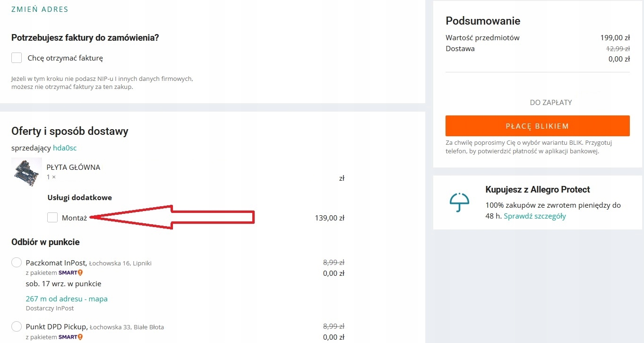
Task: Choose Punkt DPD Pickup delivery option
Action: coord(17,326)
